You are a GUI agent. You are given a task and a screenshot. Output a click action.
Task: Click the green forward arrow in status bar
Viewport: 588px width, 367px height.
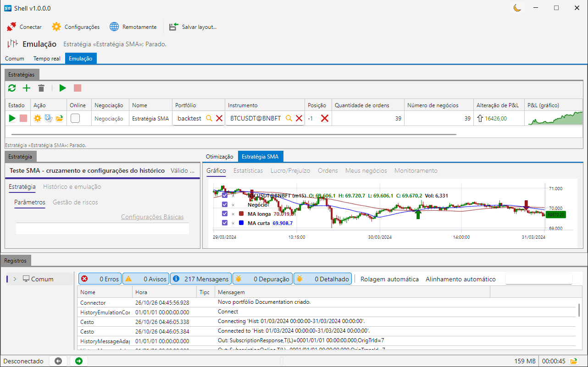pyautogui.click(x=79, y=361)
